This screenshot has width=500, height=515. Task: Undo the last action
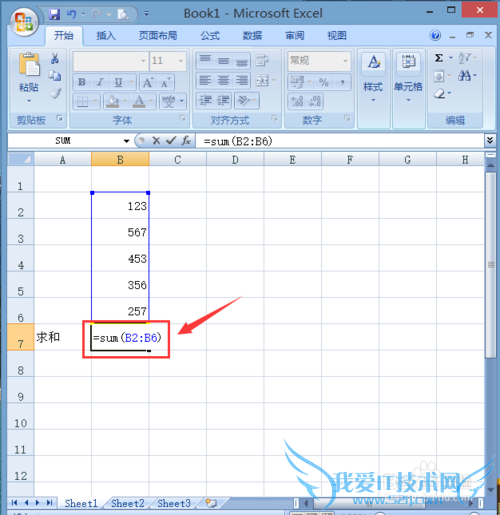click(71, 14)
